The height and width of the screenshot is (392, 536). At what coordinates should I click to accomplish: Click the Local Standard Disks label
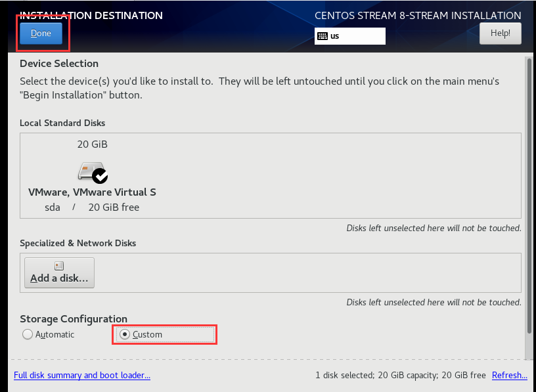[62, 123]
